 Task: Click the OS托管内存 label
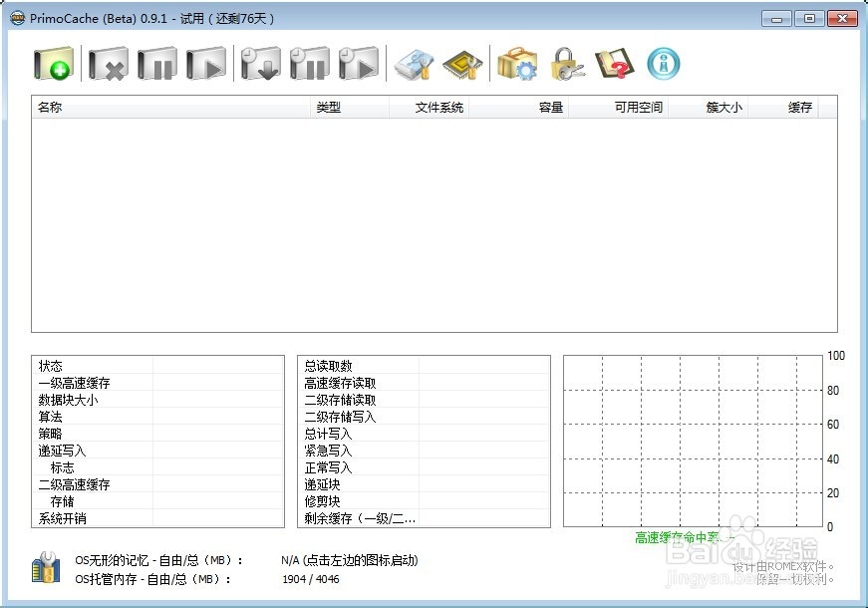coord(152,579)
